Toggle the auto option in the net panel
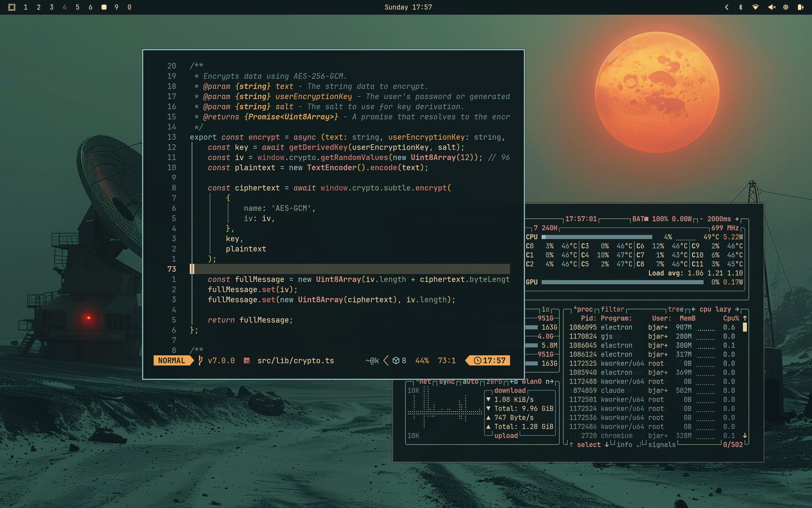 point(471,381)
